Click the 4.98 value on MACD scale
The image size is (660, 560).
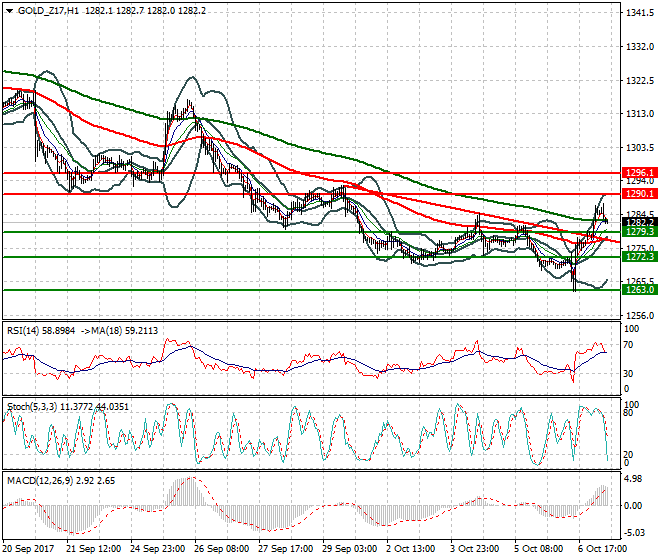point(633,479)
